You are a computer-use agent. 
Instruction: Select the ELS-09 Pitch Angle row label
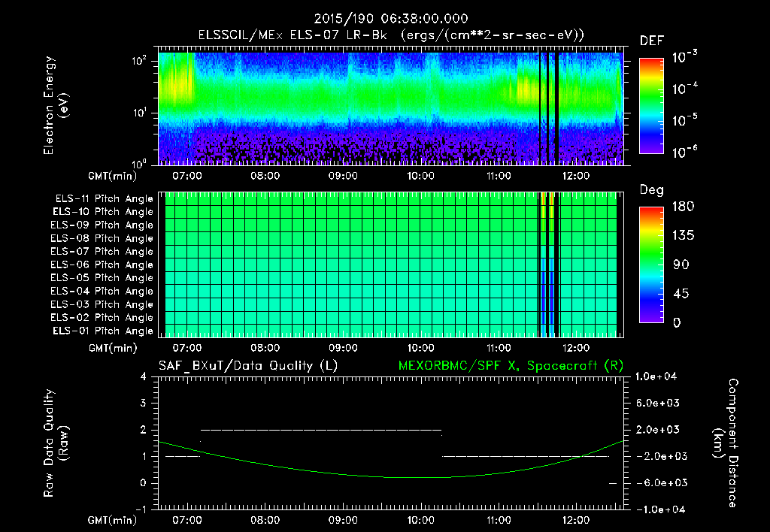[102, 225]
